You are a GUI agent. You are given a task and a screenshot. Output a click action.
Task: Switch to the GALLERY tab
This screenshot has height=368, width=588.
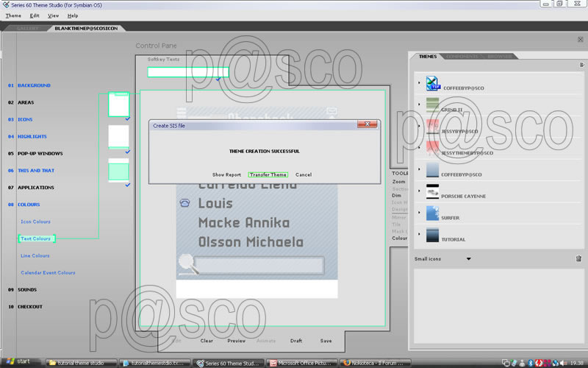27,28
